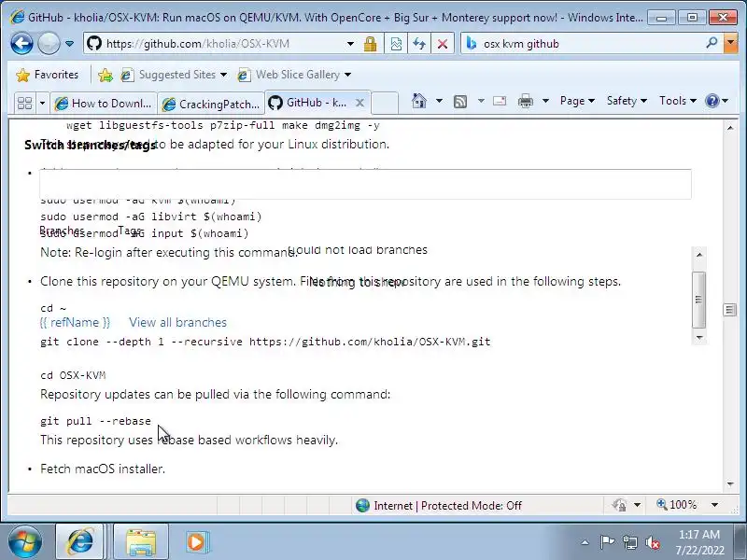Screen dimensions: 747x560
Task: Open the recent pages dropdown arrow
Action: click(x=69, y=44)
